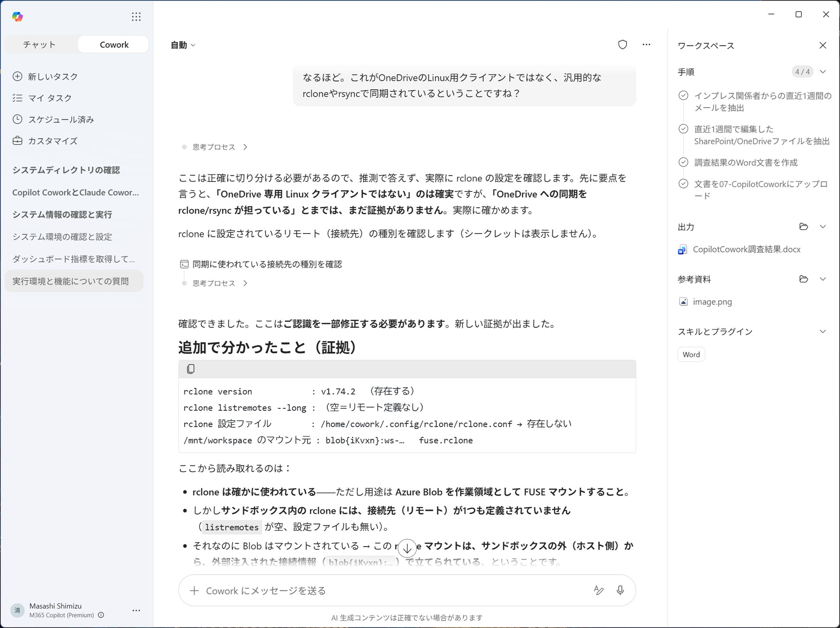Collapse the 出力 section

pyautogui.click(x=823, y=227)
